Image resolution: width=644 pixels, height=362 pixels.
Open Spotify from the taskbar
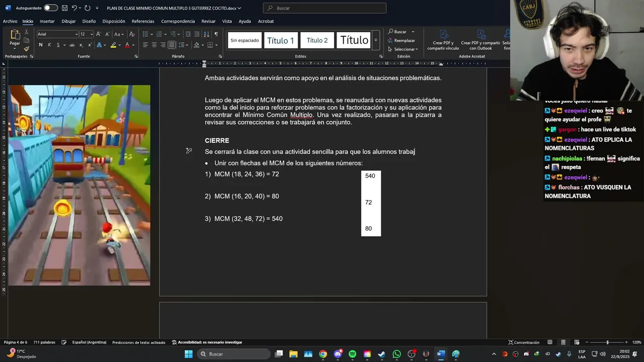click(352, 354)
